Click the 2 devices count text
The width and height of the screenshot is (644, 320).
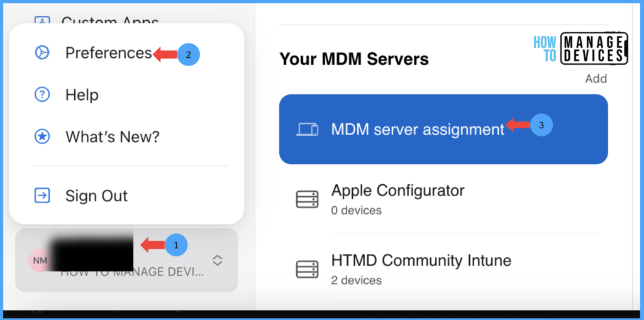[x=356, y=280]
